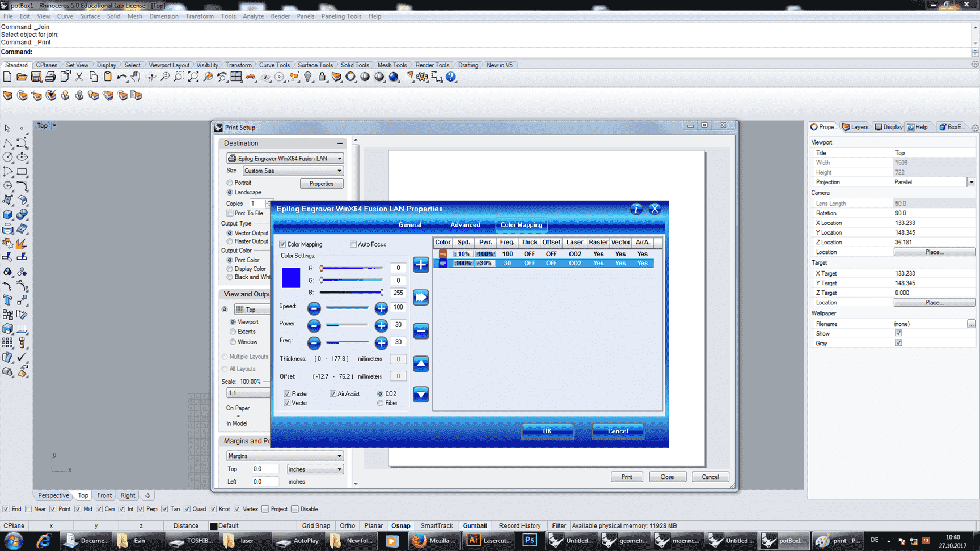The height and width of the screenshot is (551, 980).
Task: Decrease Speed with the minus button
Action: (314, 308)
